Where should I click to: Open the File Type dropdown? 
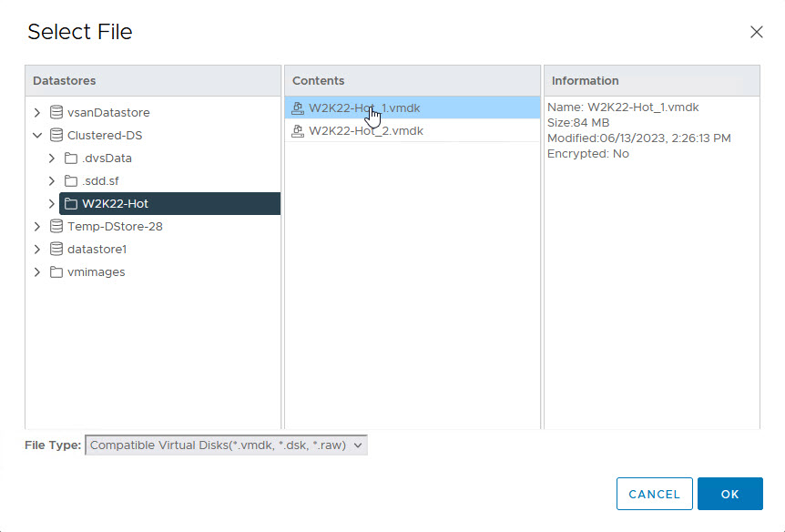(226, 445)
